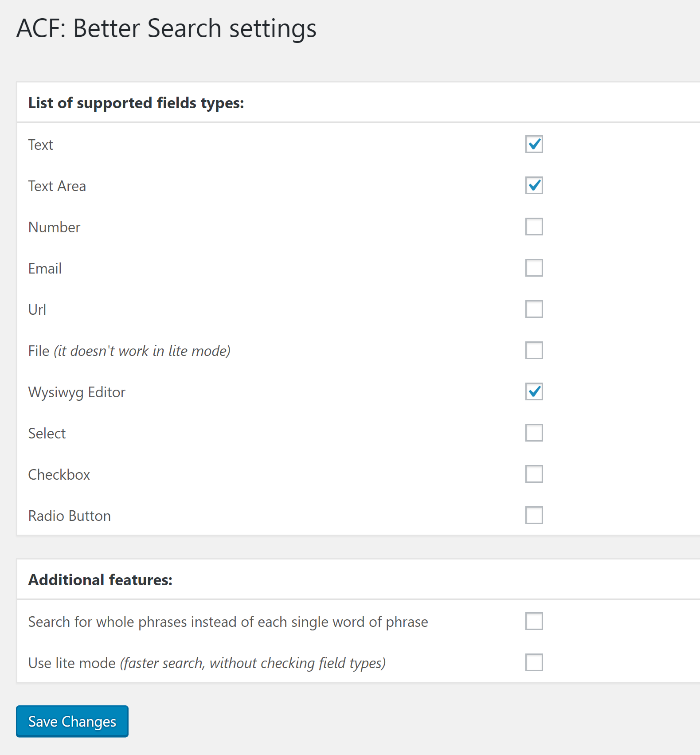Check the Radio Button field checkbox
Image resolution: width=700 pixels, height=755 pixels.
pyautogui.click(x=534, y=515)
